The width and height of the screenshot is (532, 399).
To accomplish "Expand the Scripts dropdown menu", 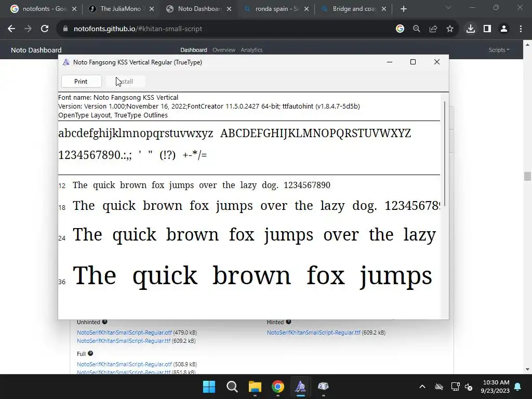I will (x=499, y=50).
